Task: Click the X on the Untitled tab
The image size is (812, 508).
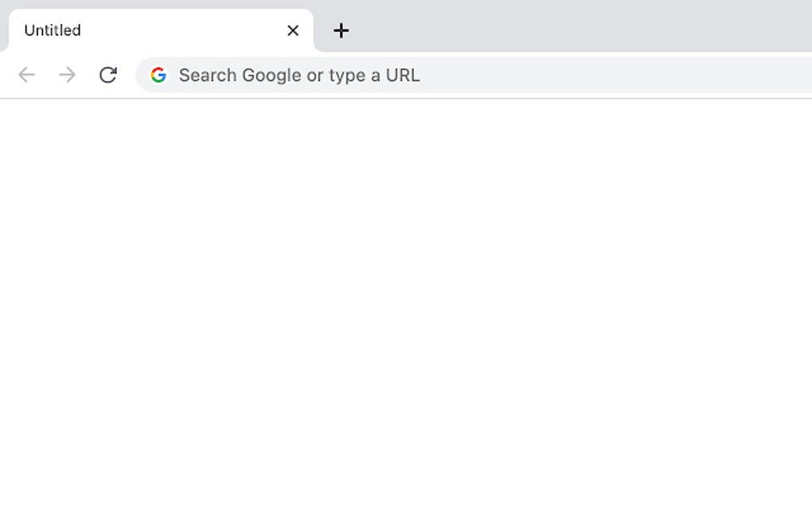Action: click(x=292, y=30)
